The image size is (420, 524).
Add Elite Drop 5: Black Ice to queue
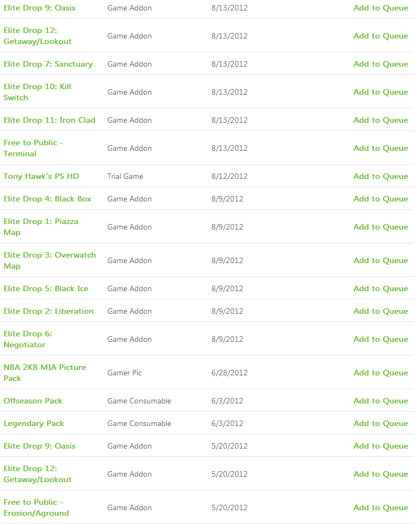point(380,288)
